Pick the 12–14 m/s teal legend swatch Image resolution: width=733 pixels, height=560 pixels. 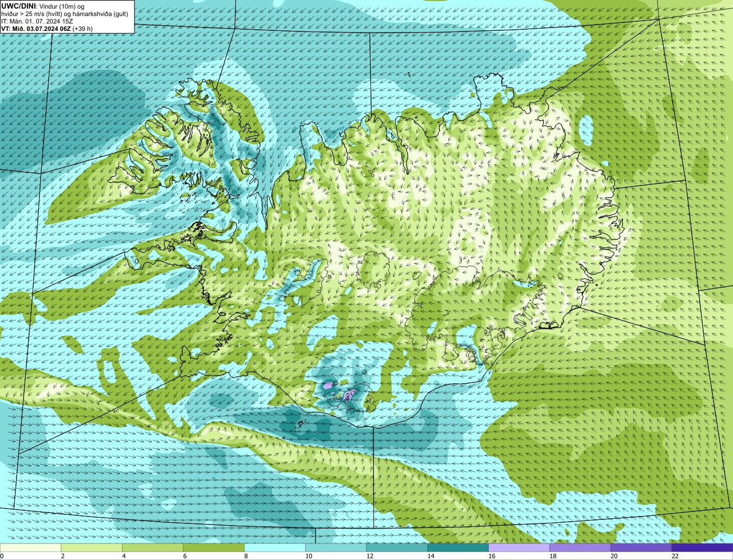click(x=397, y=547)
